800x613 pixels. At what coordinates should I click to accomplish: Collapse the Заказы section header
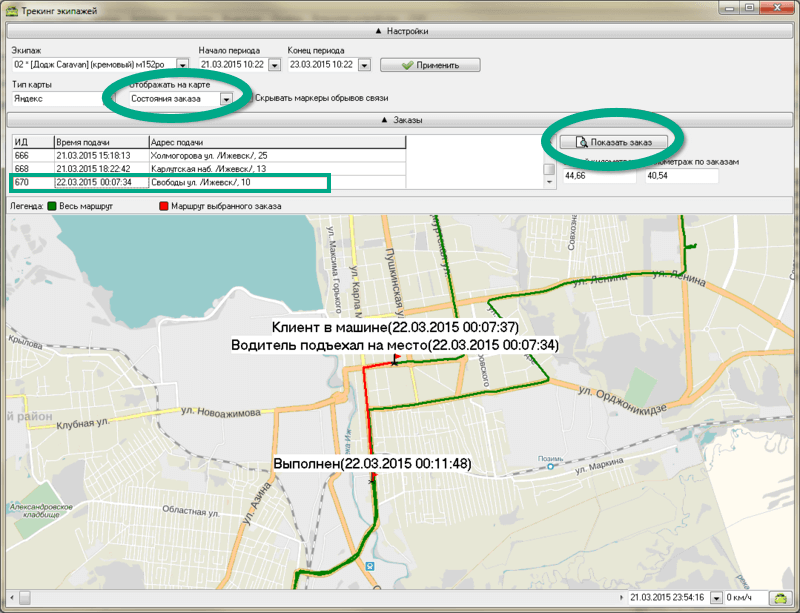[x=400, y=120]
